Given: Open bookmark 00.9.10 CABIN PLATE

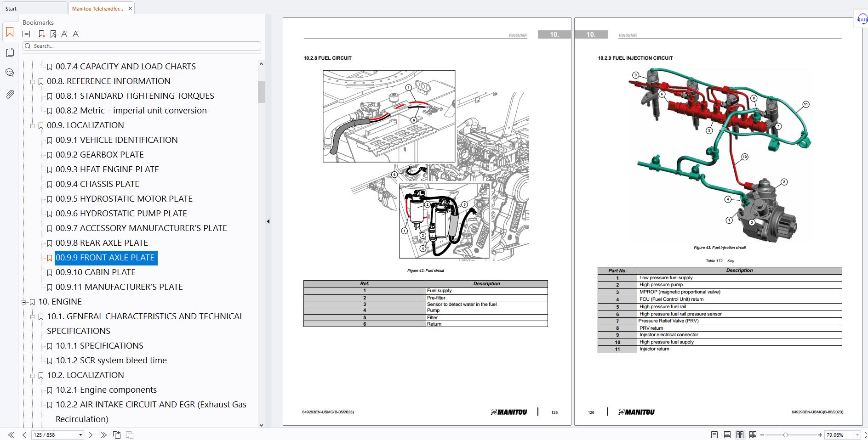Looking at the screenshot, I should 96,272.
